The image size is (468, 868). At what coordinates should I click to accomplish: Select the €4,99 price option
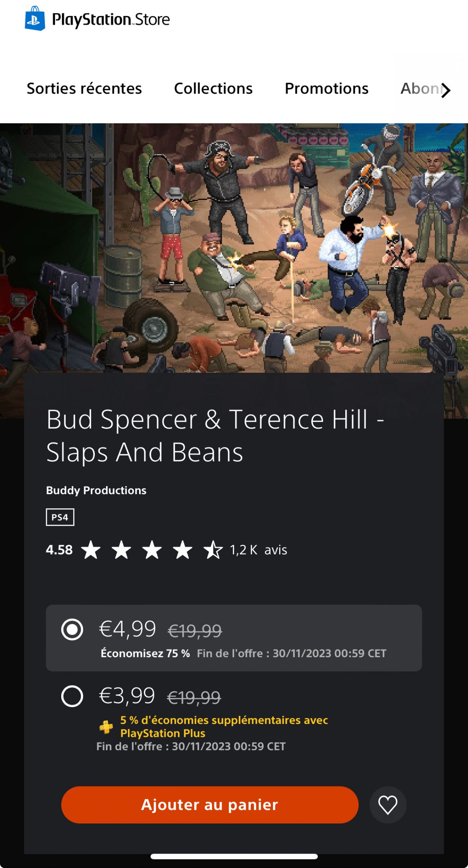tap(234, 638)
